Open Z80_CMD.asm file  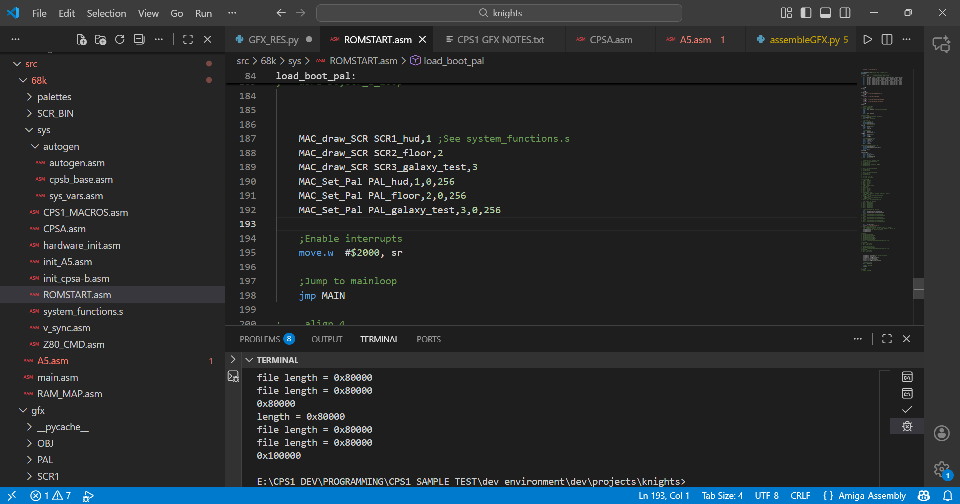click(73, 344)
